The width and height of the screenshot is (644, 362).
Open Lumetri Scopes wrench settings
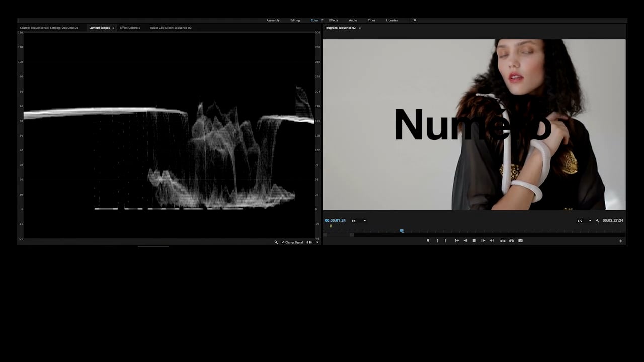tap(276, 242)
